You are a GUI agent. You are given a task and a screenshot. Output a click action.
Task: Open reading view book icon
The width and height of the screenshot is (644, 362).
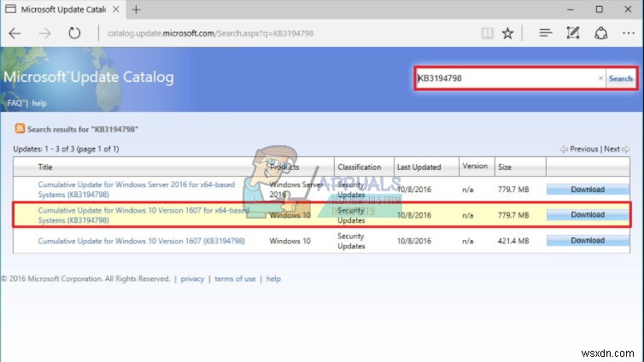point(487,33)
